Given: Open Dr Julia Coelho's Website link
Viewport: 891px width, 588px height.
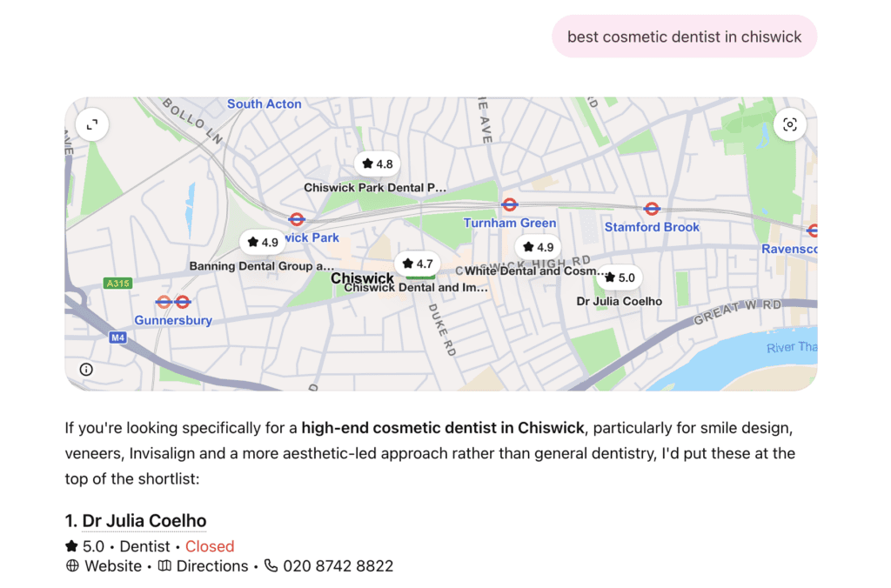Looking at the screenshot, I should pos(104,566).
